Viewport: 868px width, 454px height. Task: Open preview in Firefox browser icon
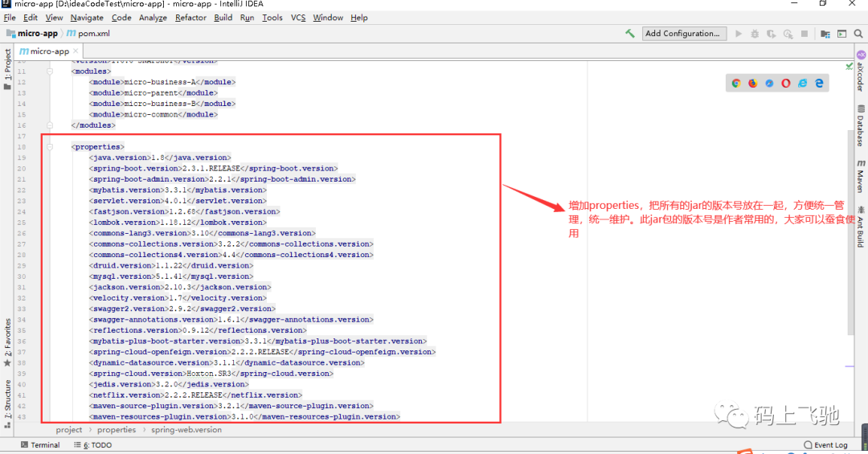tap(753, 83)
